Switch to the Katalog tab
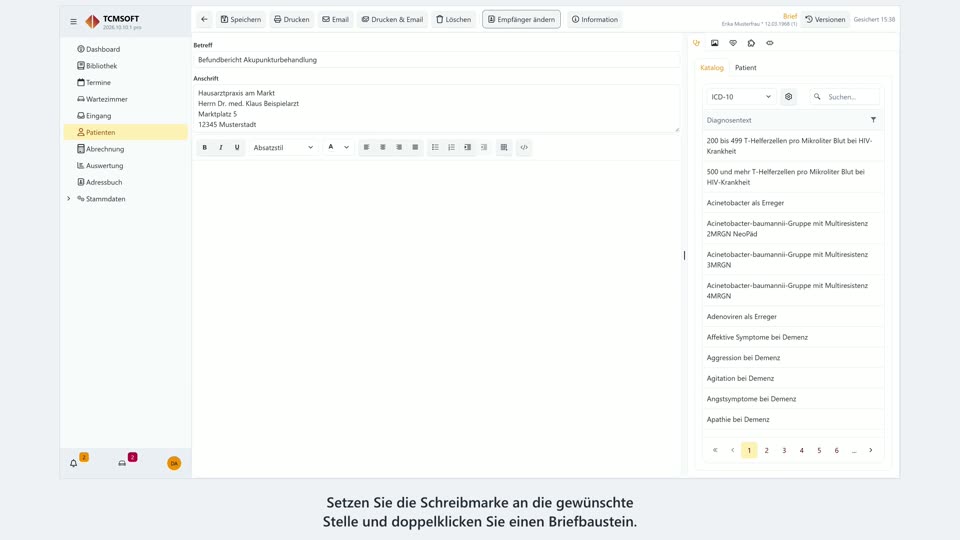 [711, 67]
